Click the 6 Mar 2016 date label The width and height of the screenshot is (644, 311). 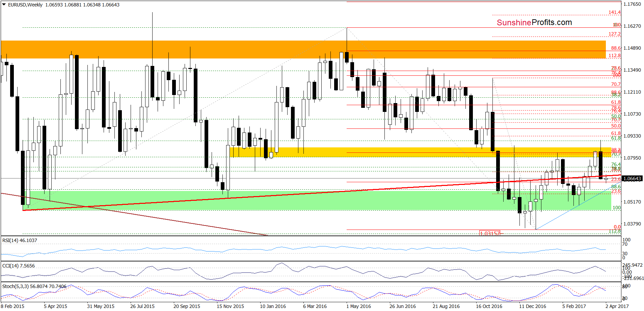click(x=315, y=306)
